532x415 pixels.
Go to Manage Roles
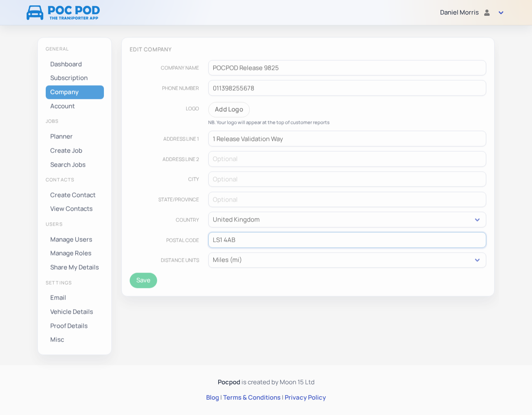[x=75, y=253]
